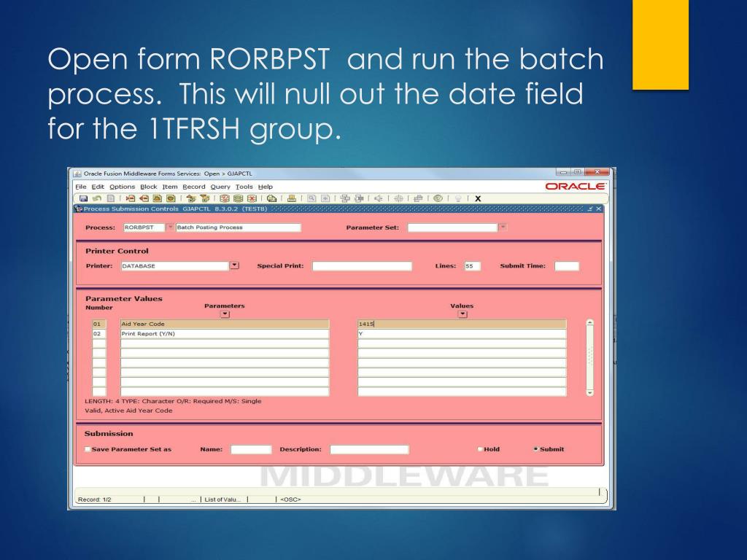
Task: Open the Values list-of-values arrow
Action: (x=462, y=314)
